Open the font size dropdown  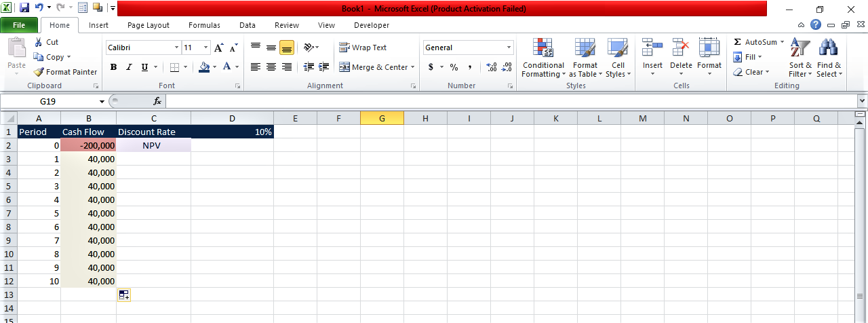pyautogui.click(x=205, y=47)
